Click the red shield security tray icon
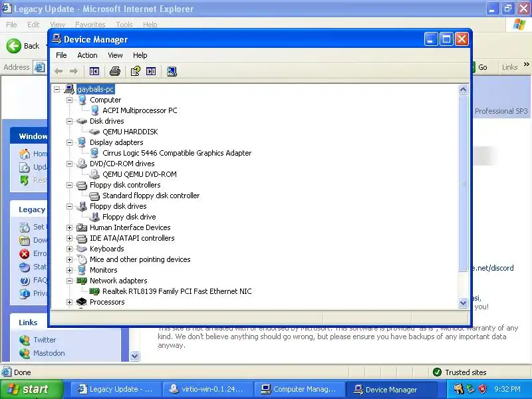 483,389
